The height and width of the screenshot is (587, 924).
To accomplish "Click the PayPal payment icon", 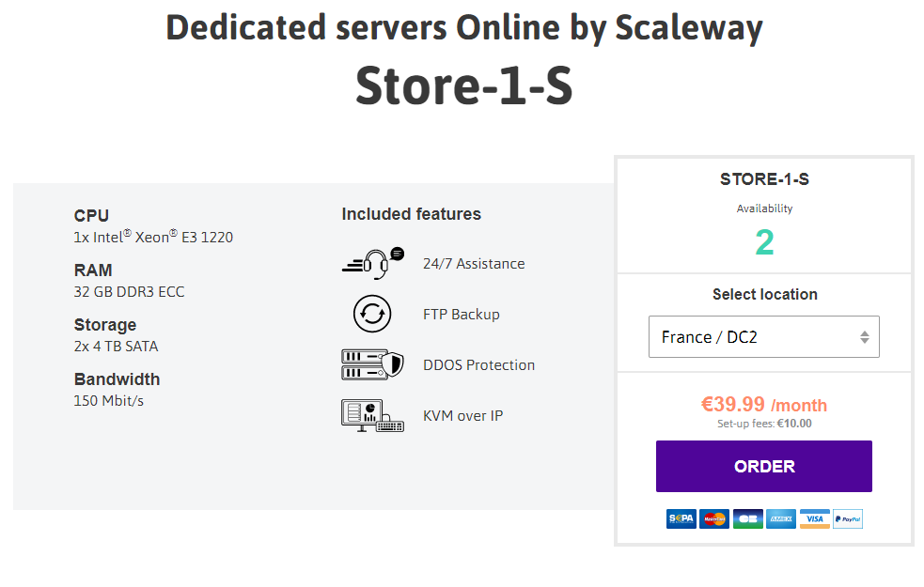I will pos(848,518).
